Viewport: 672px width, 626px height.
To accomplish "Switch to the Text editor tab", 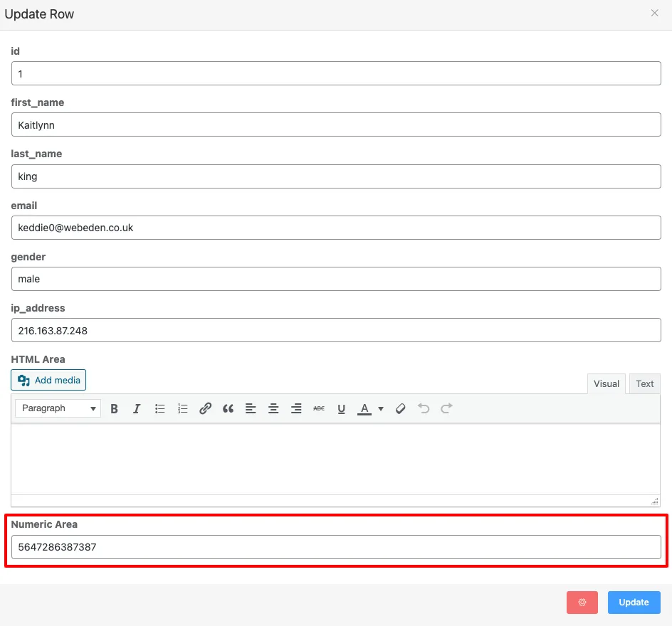I will pos(644,383).
